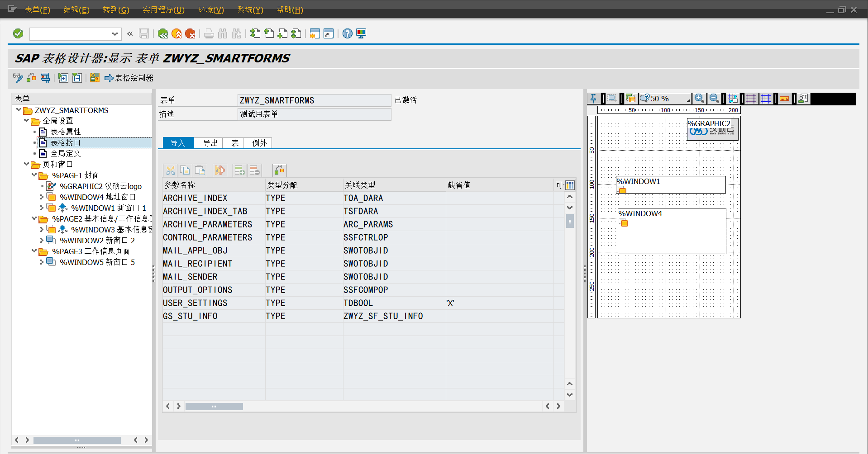Click the 参数名称 column header

pos(214,185)
